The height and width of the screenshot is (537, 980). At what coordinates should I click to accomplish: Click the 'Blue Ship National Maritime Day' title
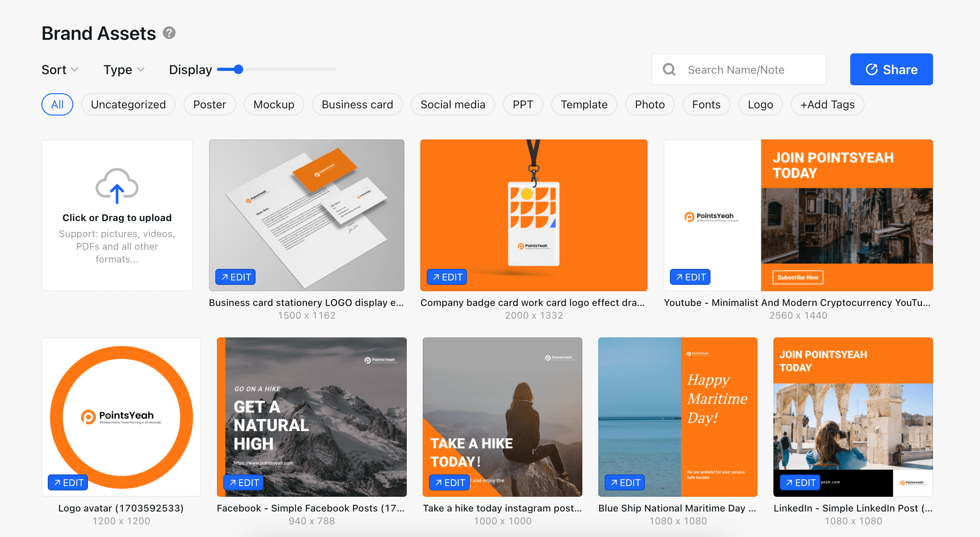point(677,508)
